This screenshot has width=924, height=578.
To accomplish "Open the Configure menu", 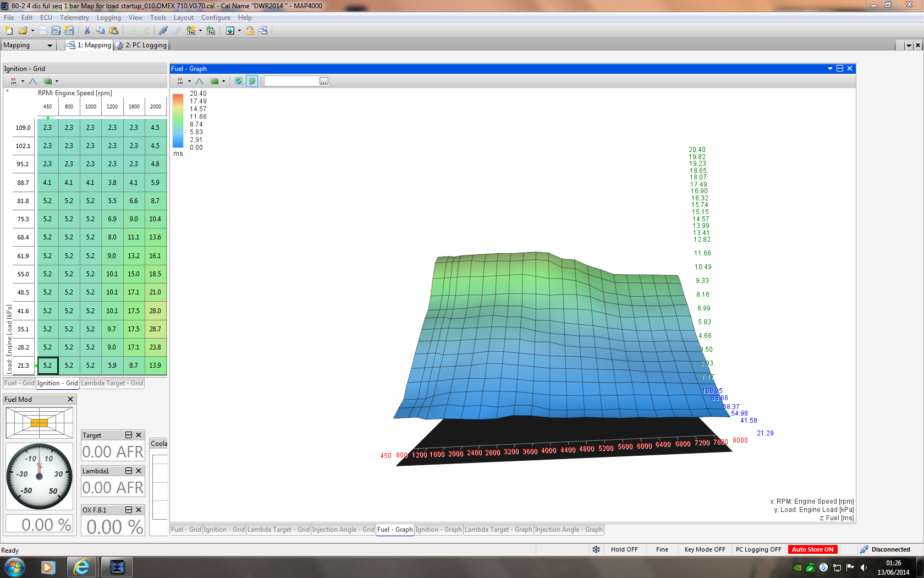I will [216, 18].
